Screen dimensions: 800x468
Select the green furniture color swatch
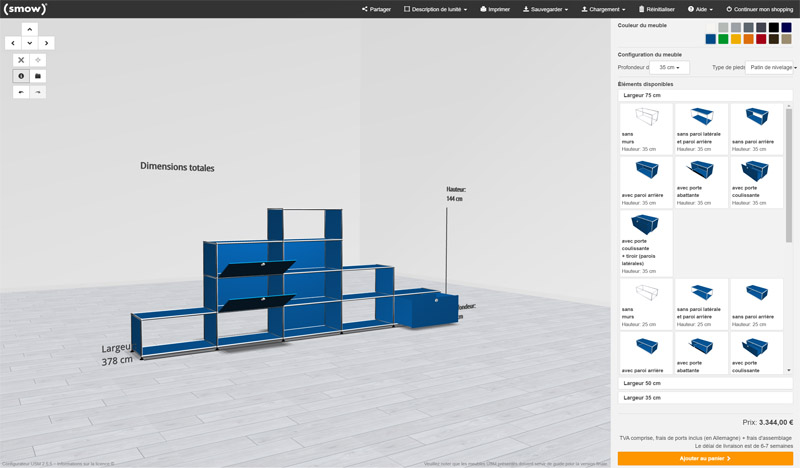tap(723, 39)
